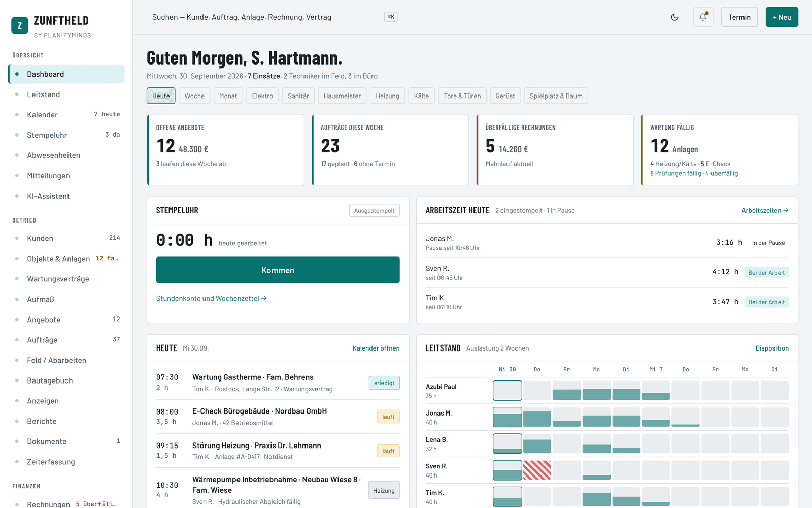Open Kunden in the sidebar
This screenshot has width=812, height=508.
(x=66, y=238)
